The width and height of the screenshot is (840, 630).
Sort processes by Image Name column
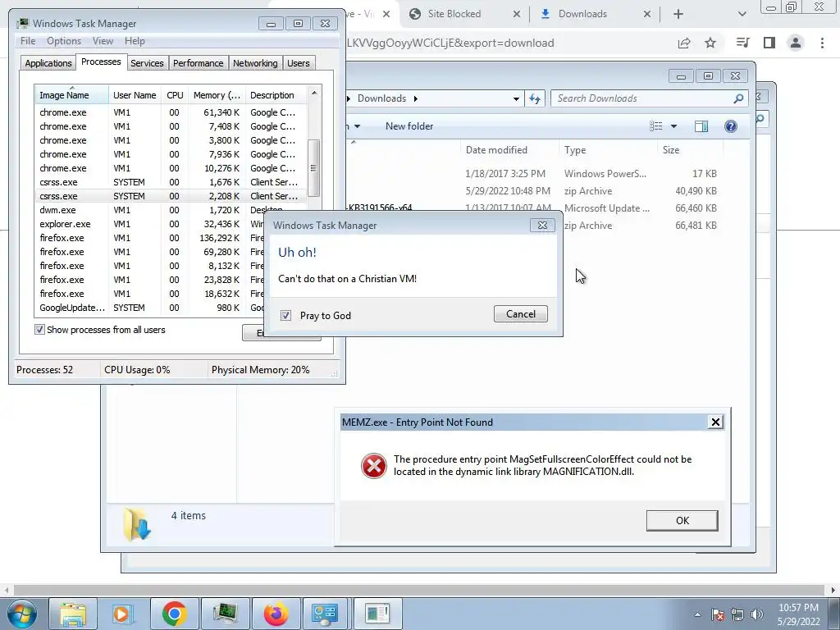click(72, 95)
